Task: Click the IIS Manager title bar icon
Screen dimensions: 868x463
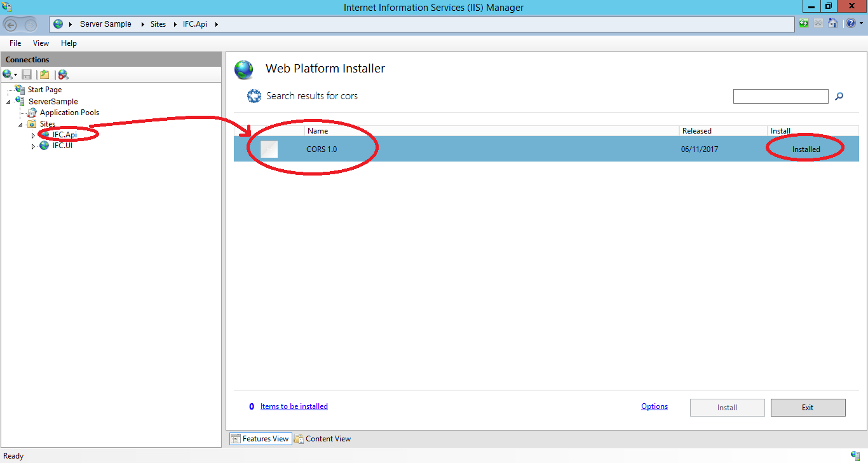Action: pos(7,6)
